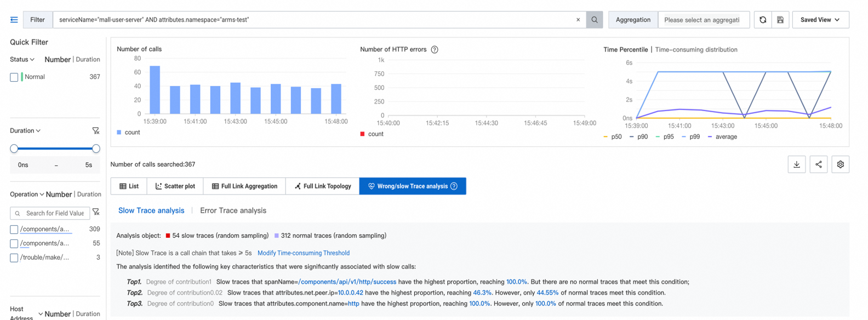868x320 pixels.
Task: Sort Operation by Duration
Action: pos(89,195)
